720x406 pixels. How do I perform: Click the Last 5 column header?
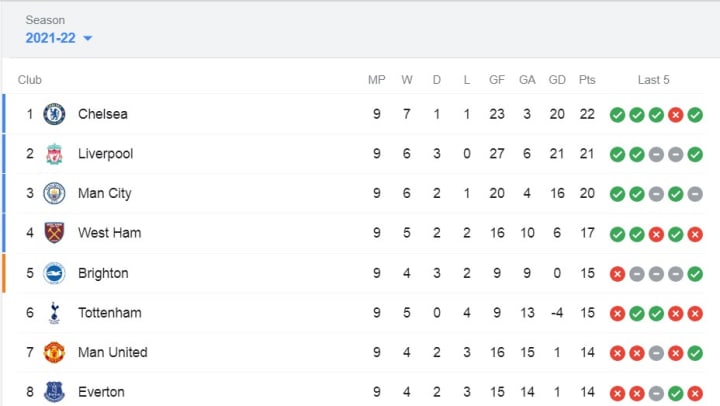[x=653, y=80]
